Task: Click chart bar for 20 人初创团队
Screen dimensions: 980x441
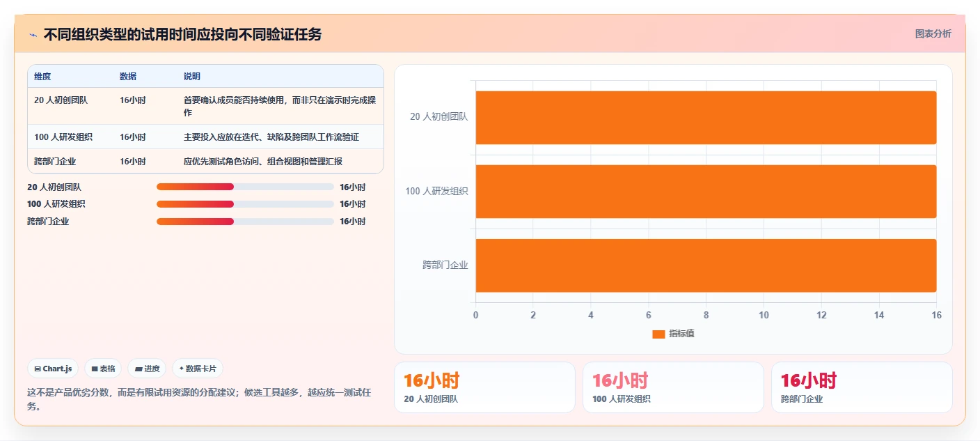Action: click(x=706, y=117)
